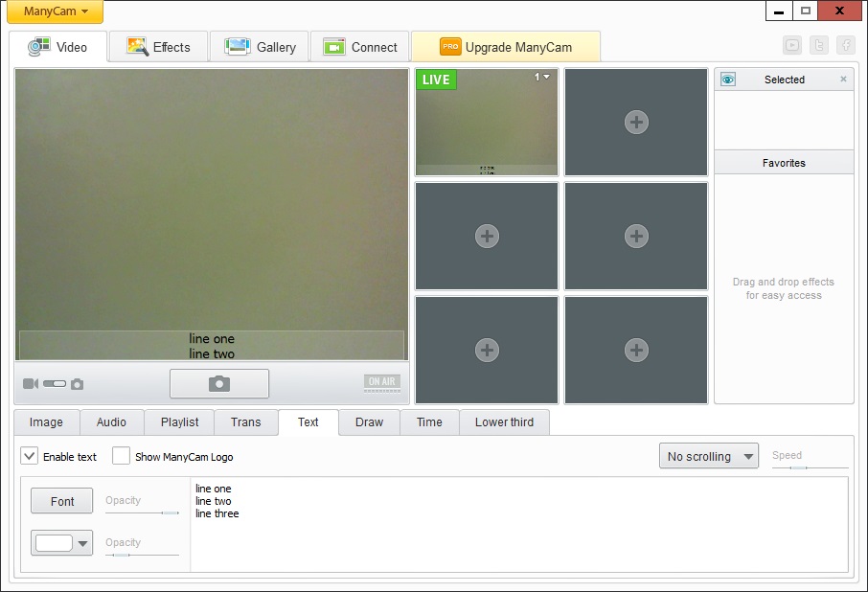Expand the text color picker dropdown
Screen dimensions: 868x592
click(x=82, y=543)
